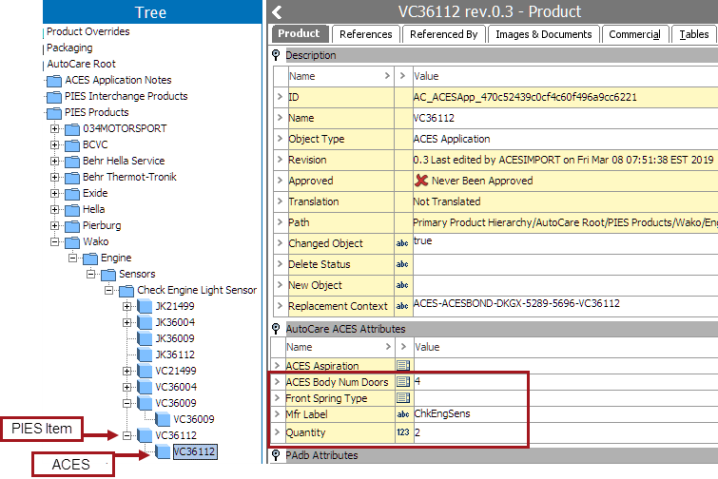Click the Exide folder icon

click(x=72, y=194)
